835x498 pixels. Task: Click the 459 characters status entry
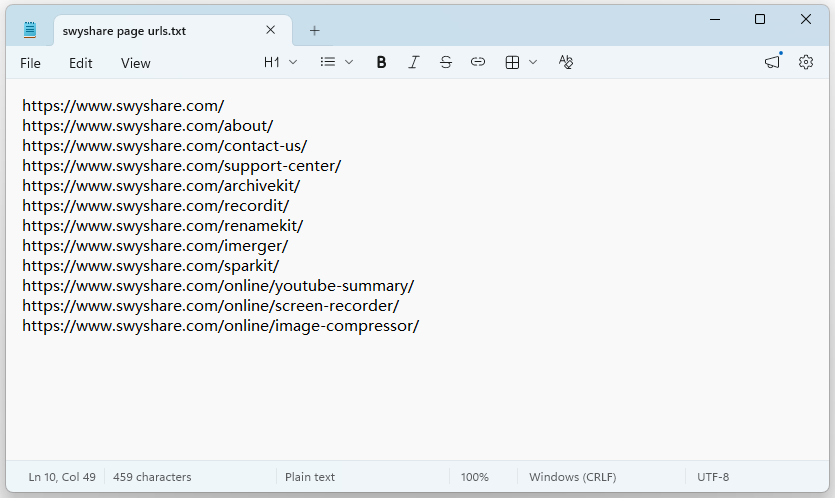[152, 477]
